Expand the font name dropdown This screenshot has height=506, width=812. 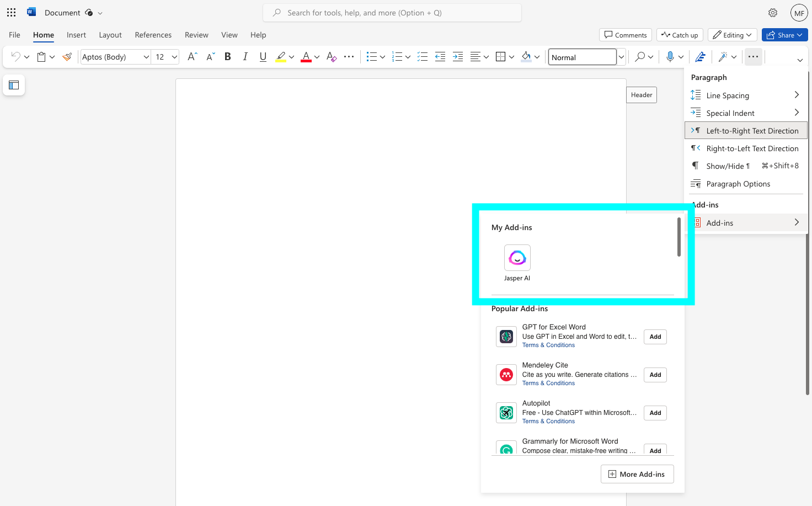[x=146, y=57]
